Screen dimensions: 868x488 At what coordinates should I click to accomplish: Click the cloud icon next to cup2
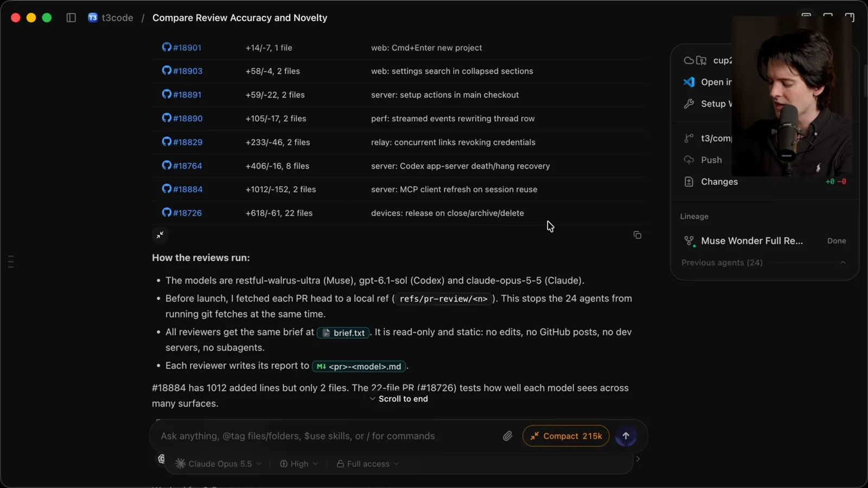pyautogui.click(x=688, y=60)
